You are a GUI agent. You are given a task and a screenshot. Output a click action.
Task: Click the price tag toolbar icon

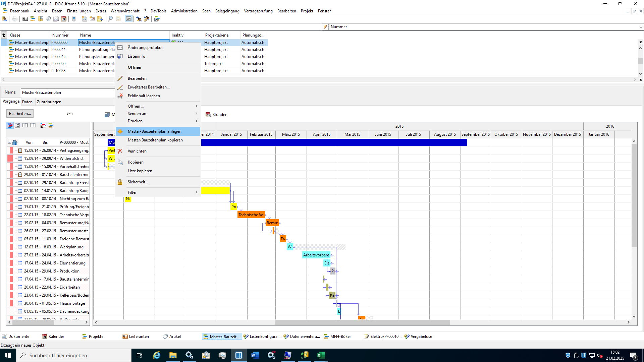[48, 19]
